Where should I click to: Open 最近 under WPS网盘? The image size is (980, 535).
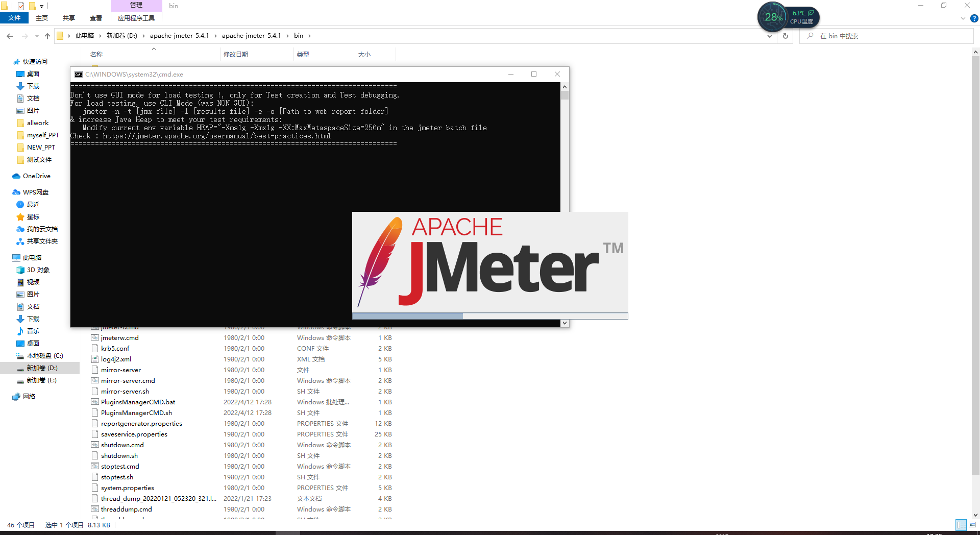(33, 205)
